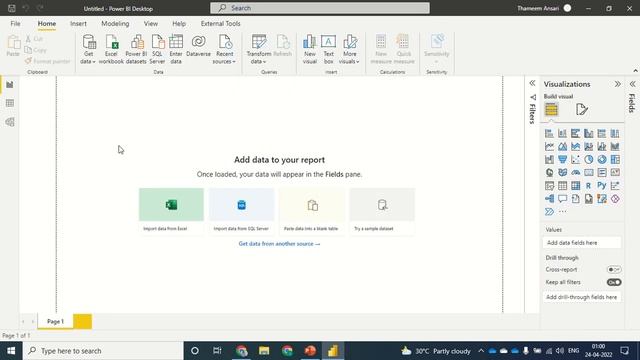Select the Page 1 tab

pos(56,321)
